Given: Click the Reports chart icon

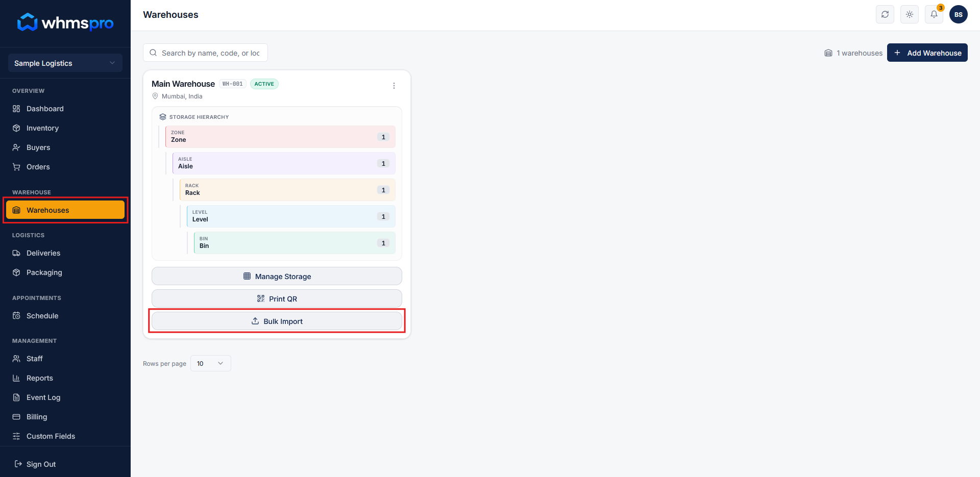Looking at the screenshot, I should [x=16, y=378].
